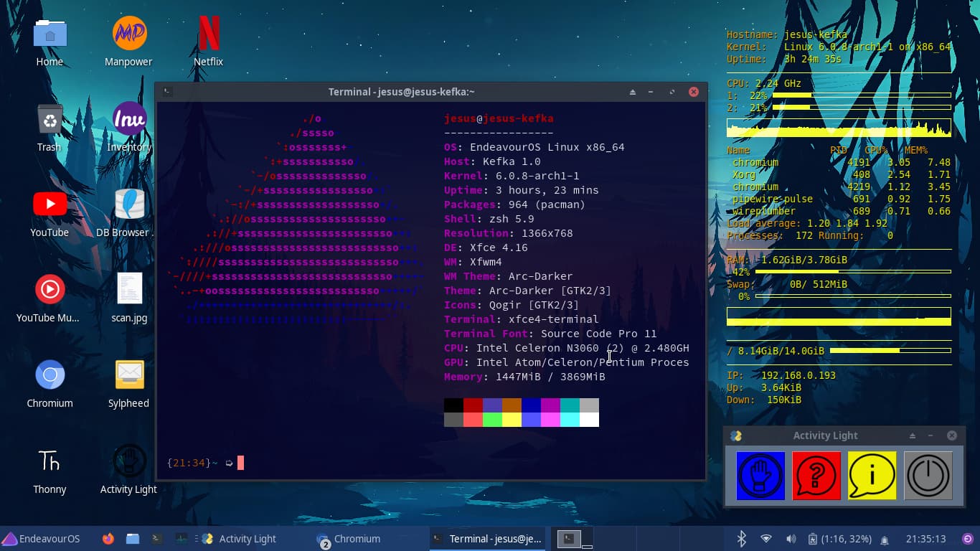
Task: Roll up the Terminal window with the shade button
Action: coord(633,92)
